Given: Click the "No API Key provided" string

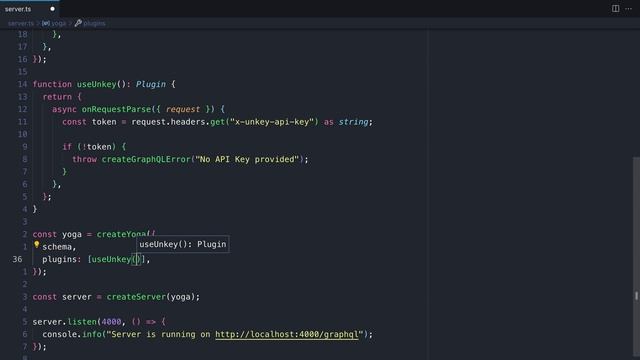Looking at the screenshot, I should coord(247,159).
